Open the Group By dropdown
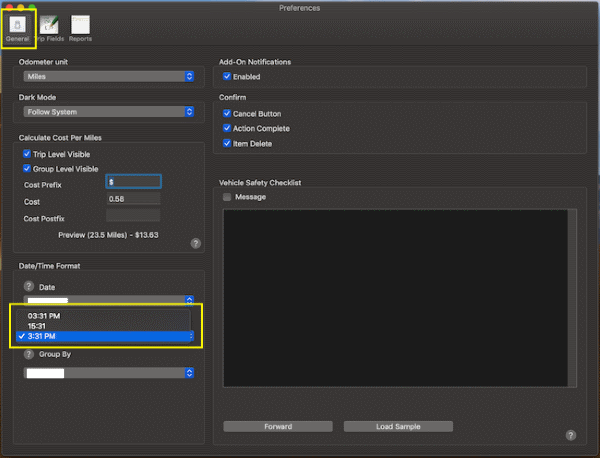The width and height of the screenshot is (600, 458). [108, 373]
